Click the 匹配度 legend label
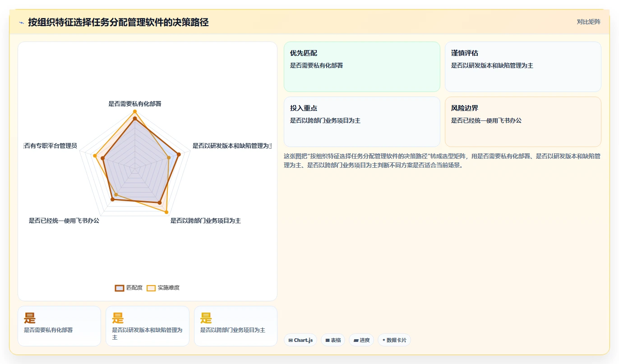 [134, 288]
